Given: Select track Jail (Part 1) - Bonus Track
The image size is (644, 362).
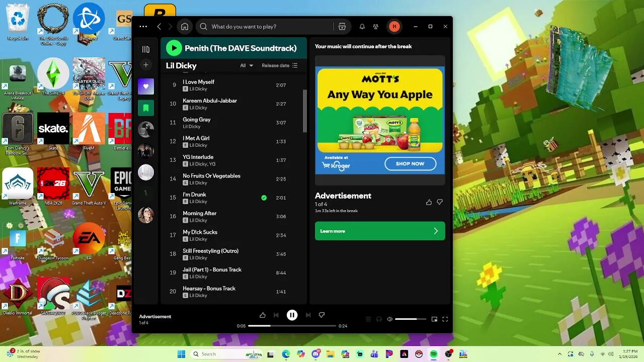Looking at the screenshot, I should tap(212, 269).
